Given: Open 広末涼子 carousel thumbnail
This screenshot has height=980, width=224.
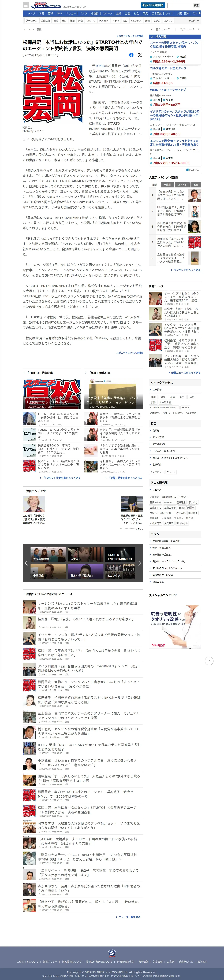Looking at the screenshot, I should tap(85, 554).
